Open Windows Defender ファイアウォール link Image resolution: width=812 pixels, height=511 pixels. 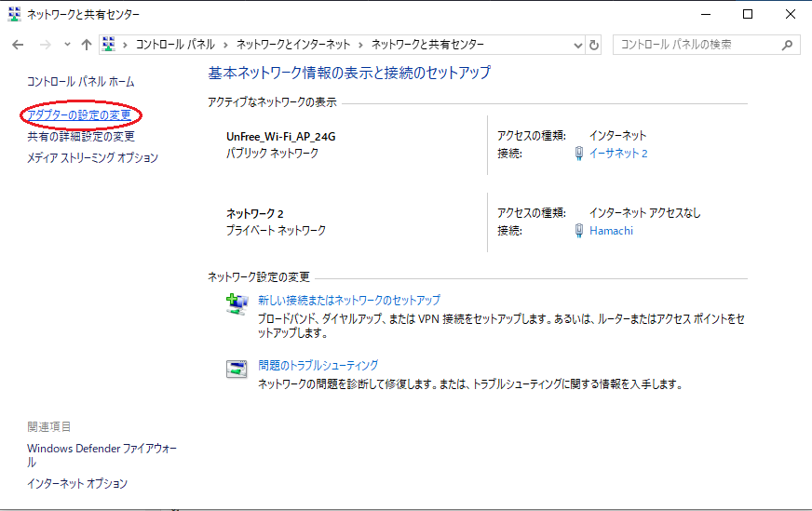tap(102, 455)
